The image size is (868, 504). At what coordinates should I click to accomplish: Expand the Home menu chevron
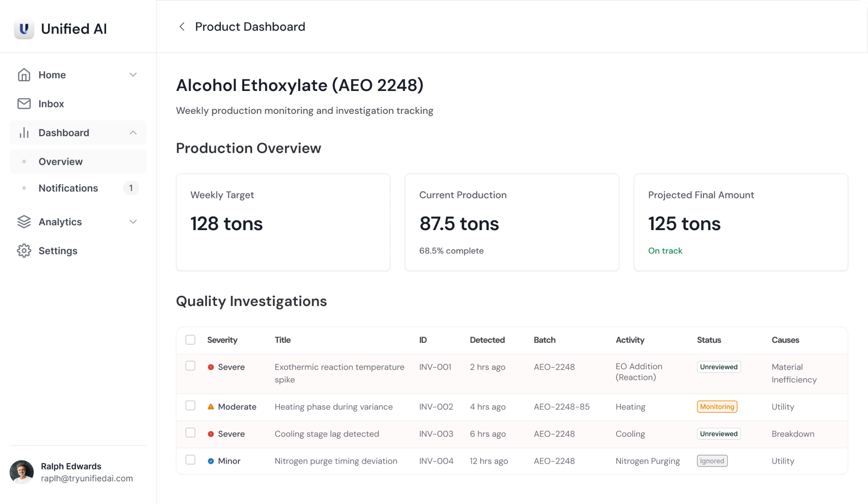click(133, 74)
